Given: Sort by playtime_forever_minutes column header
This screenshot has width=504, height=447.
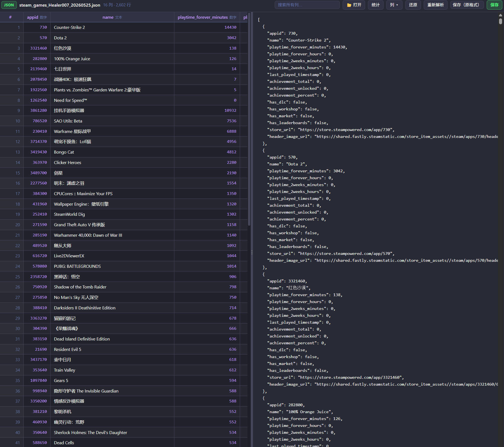Looking at the screenshot, I should click(207, 17).
